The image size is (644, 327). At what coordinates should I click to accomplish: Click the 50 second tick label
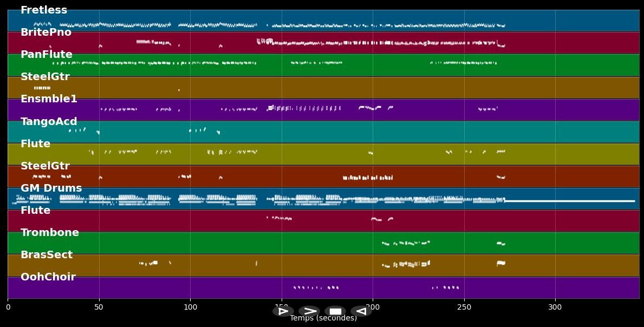(99, 308)
